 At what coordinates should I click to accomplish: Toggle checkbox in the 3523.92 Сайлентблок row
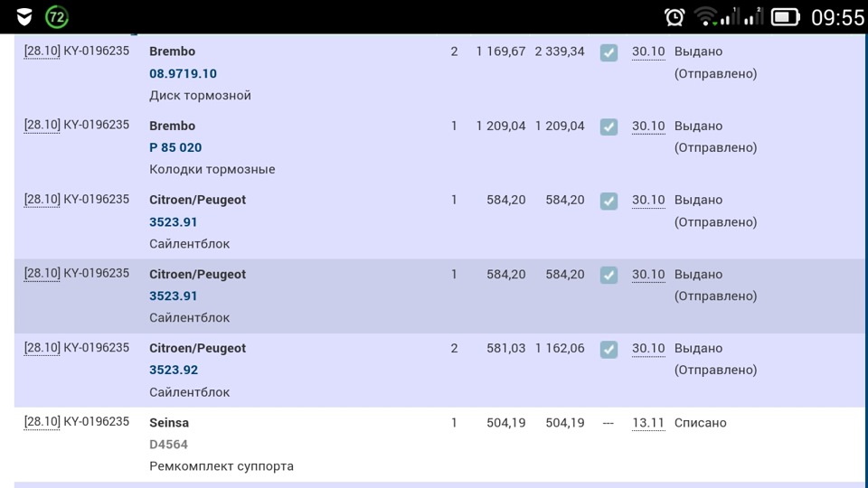click(x=609, y=349)
